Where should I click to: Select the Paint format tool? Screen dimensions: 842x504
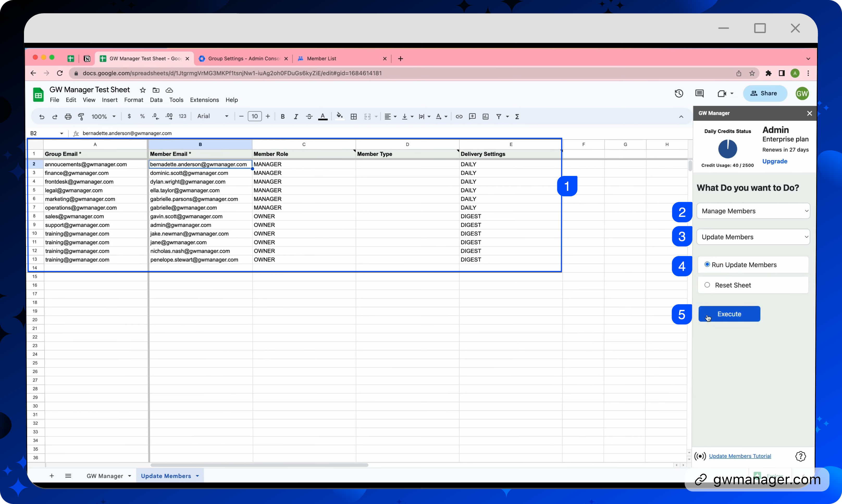click(x=81, y=116)
